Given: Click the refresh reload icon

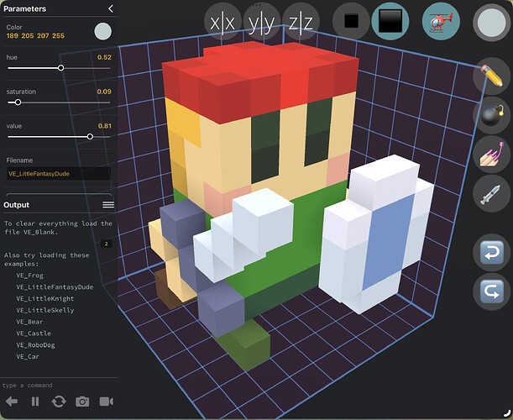Looking at the screenshot, I should click(x=59, y=402).
